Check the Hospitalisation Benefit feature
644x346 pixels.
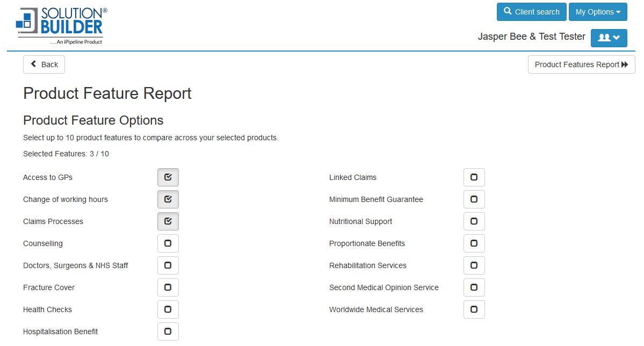[168, 331]
